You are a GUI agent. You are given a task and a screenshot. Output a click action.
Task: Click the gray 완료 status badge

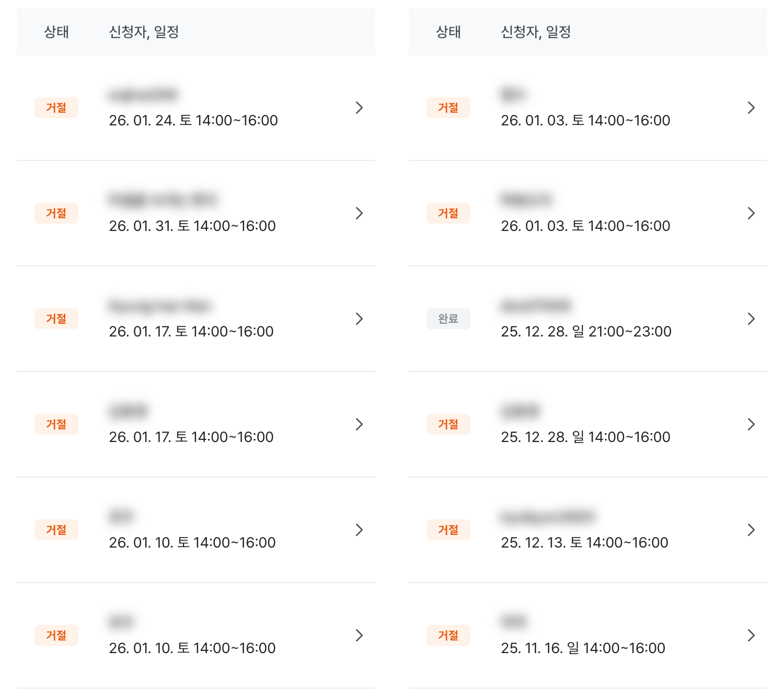[448, 319]
